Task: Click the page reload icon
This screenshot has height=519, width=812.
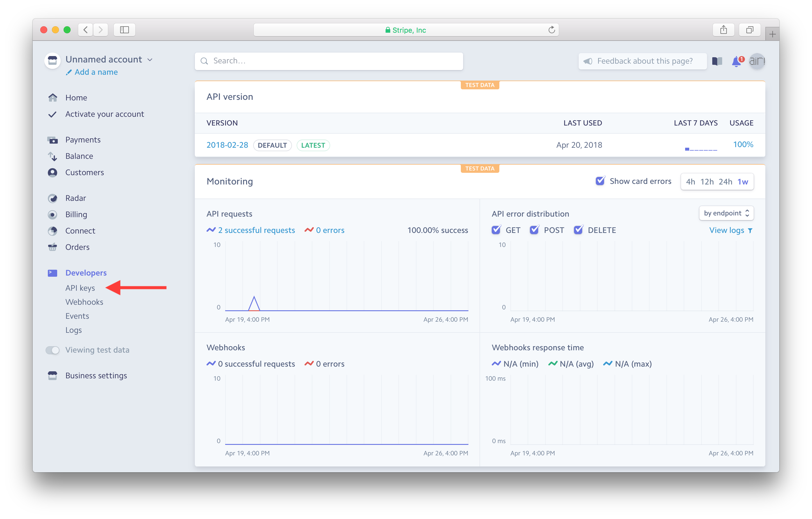Action: coord(551,30)
